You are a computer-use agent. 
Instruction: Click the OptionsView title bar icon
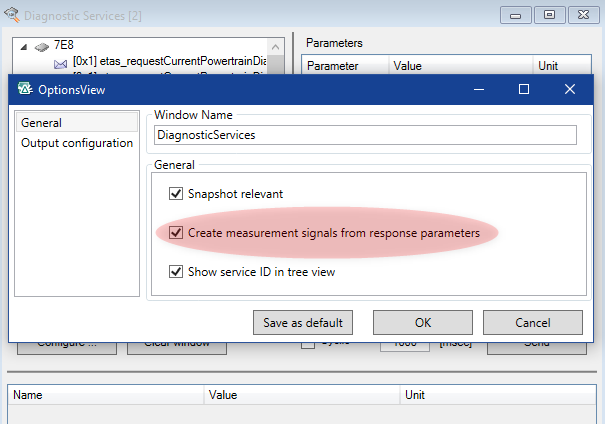[x=26, y=89]
